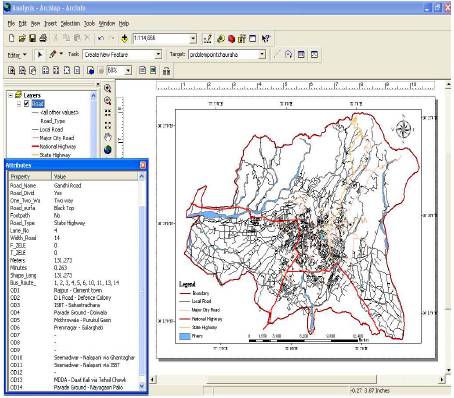The height and width of the screenshot is (398, 454).
Task: Select the Zoom In magnifier tool
Action: click(107, 88)
